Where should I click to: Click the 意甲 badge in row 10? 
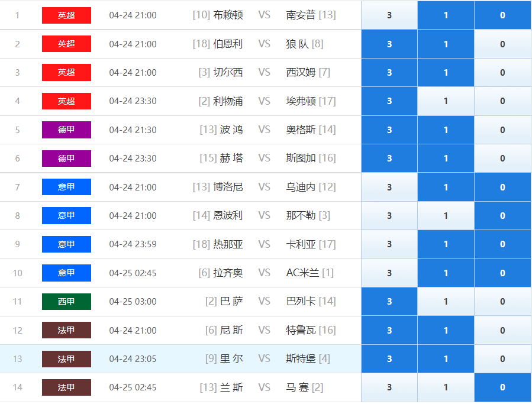coord(66,273)
